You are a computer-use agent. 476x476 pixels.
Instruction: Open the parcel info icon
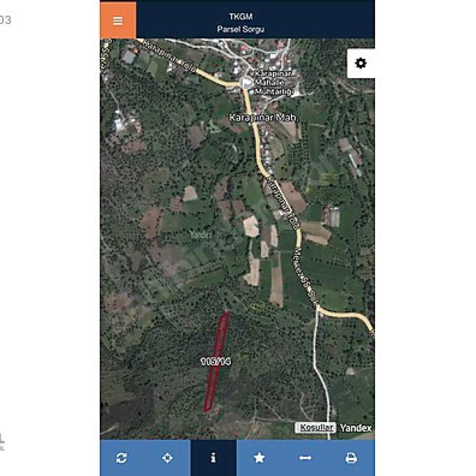tap(213, 457)
